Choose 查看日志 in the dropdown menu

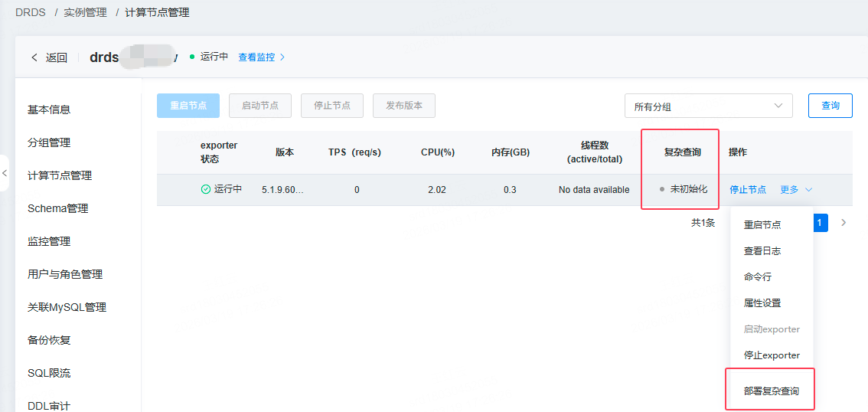point(762,250)
